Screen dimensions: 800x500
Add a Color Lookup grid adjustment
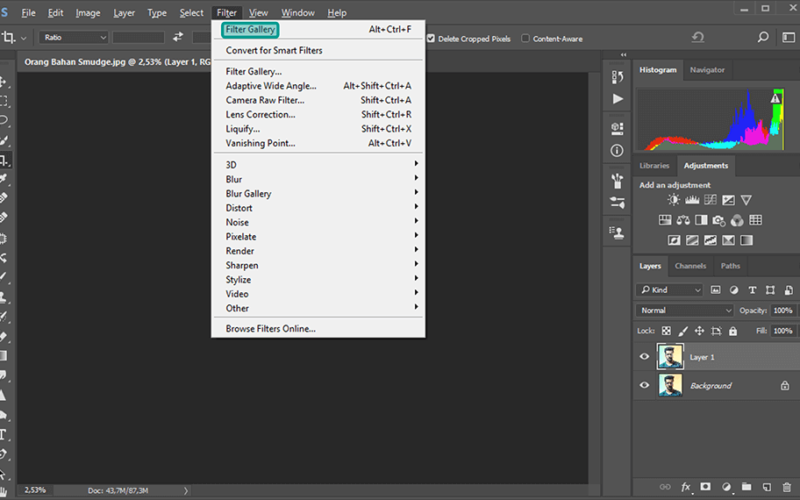click(756, 220)
